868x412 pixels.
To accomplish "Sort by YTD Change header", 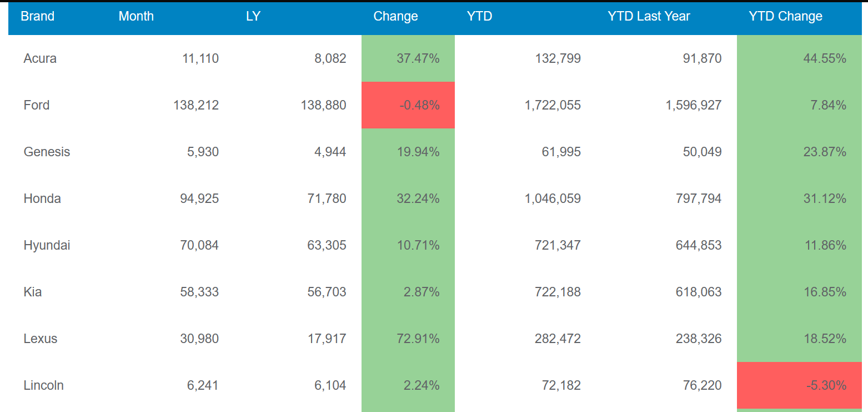I will [785, 17].
